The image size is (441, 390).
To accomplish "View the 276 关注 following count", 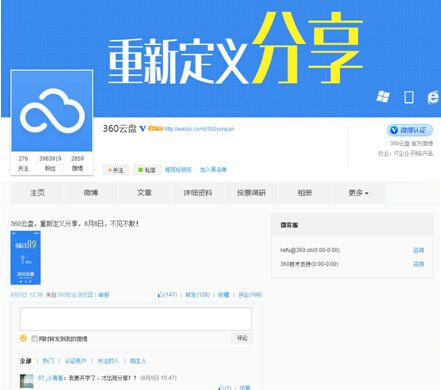I will [23, 163].
